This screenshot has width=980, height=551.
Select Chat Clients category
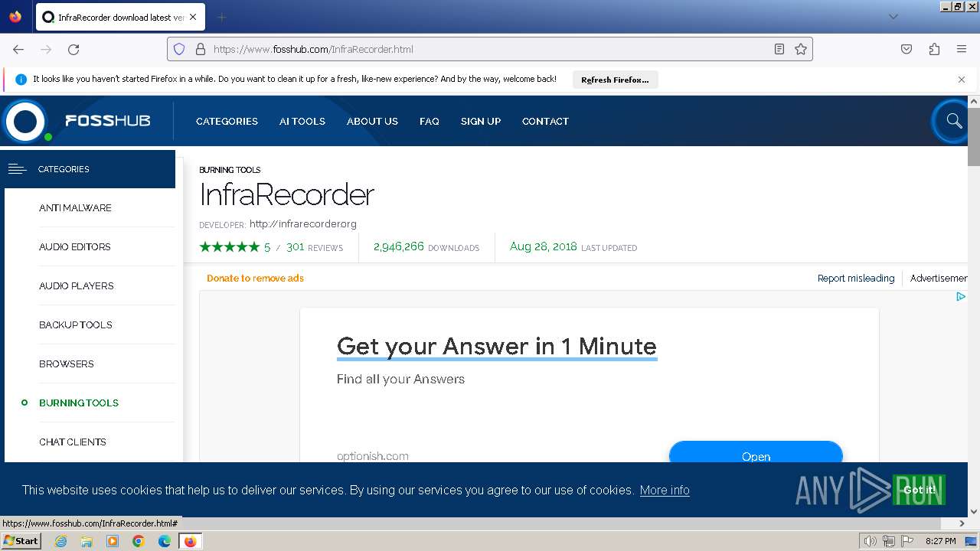pos(72,442)
